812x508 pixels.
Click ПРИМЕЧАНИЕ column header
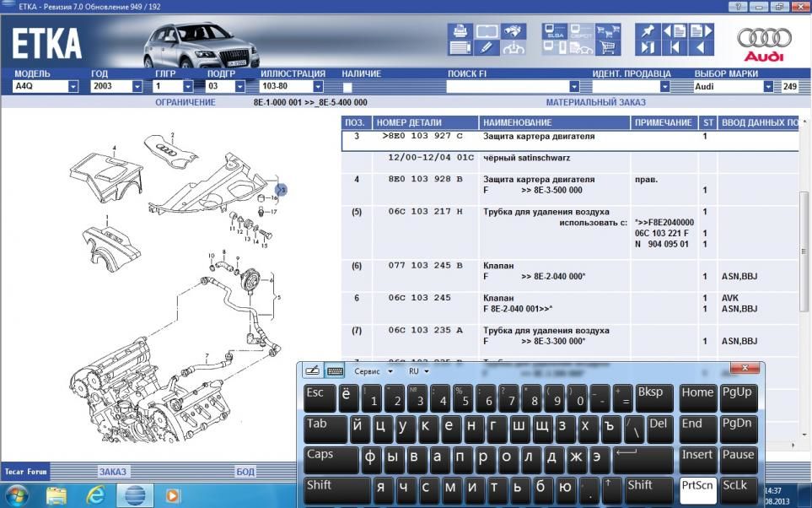[x=664, y=123]
